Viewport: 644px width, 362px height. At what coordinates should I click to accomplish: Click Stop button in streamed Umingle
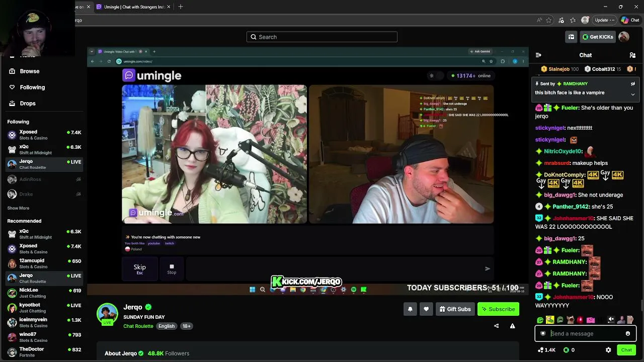click(172, 269)
